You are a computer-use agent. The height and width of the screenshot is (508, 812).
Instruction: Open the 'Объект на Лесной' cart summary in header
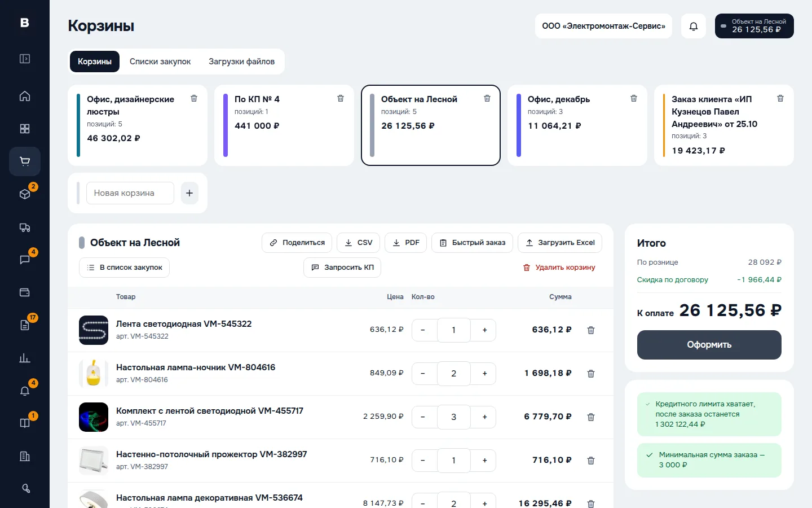click(x=754, y=26)
